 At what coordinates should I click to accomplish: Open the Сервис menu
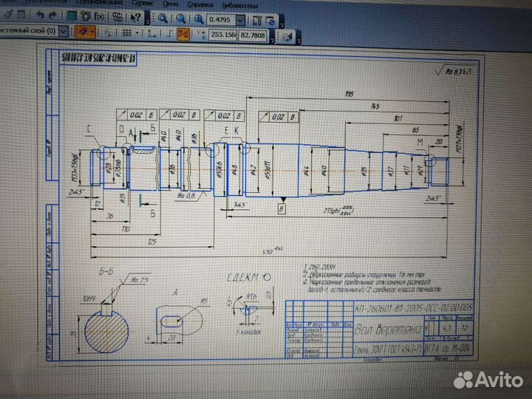[x=138, y=4]
